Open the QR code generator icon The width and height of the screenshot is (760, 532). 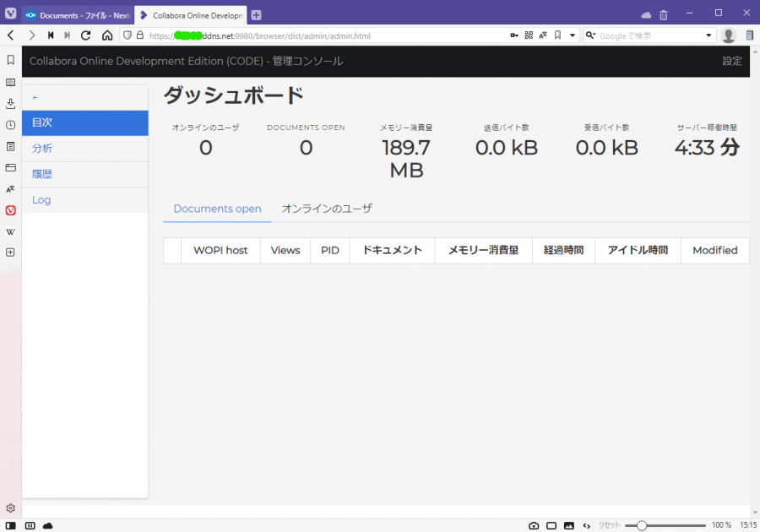tap(529, 35)
